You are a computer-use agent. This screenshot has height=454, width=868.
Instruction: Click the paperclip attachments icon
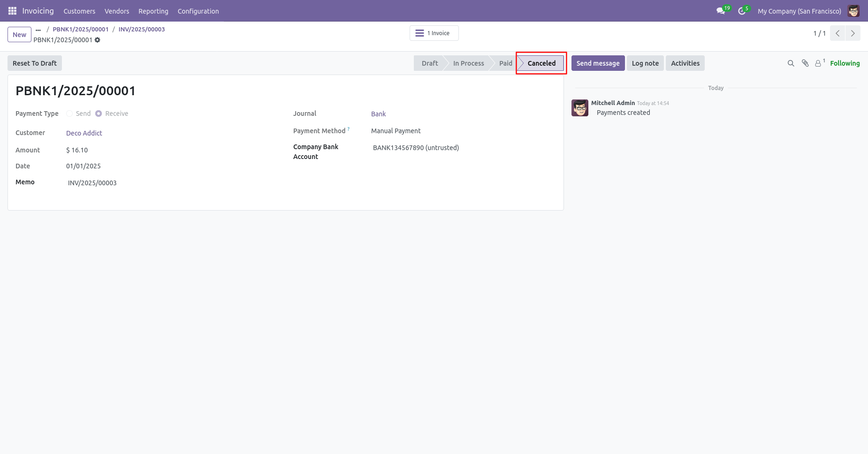point(805,63)
